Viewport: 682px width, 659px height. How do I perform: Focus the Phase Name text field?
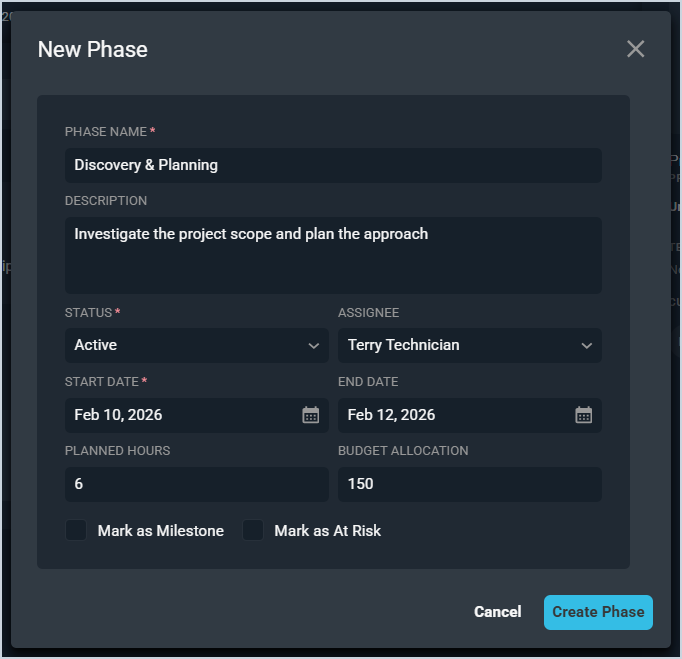[x=333, y=165]
